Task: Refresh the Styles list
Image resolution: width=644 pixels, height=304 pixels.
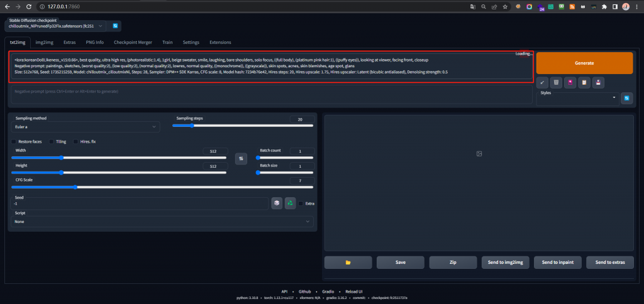Action: [627, 98]
